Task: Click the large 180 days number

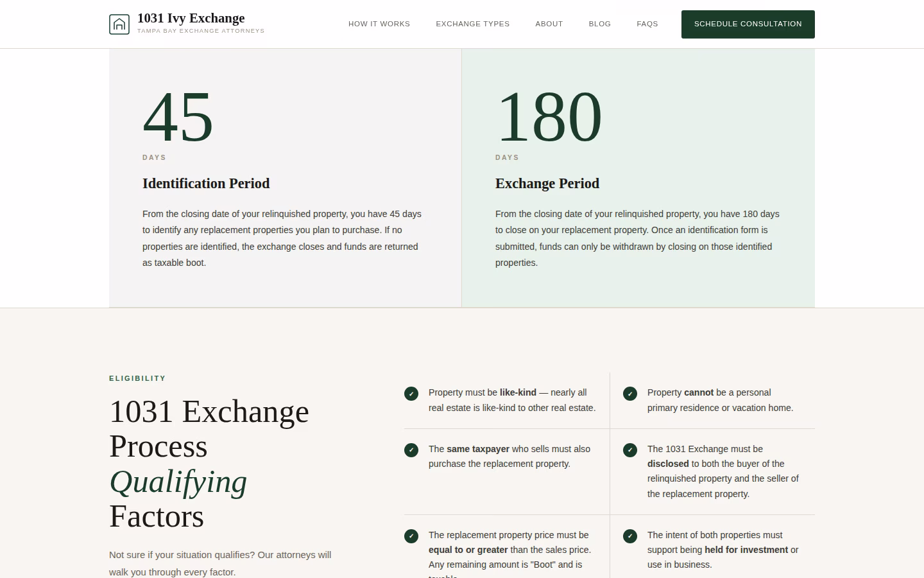Action: (x=549, y=117)
